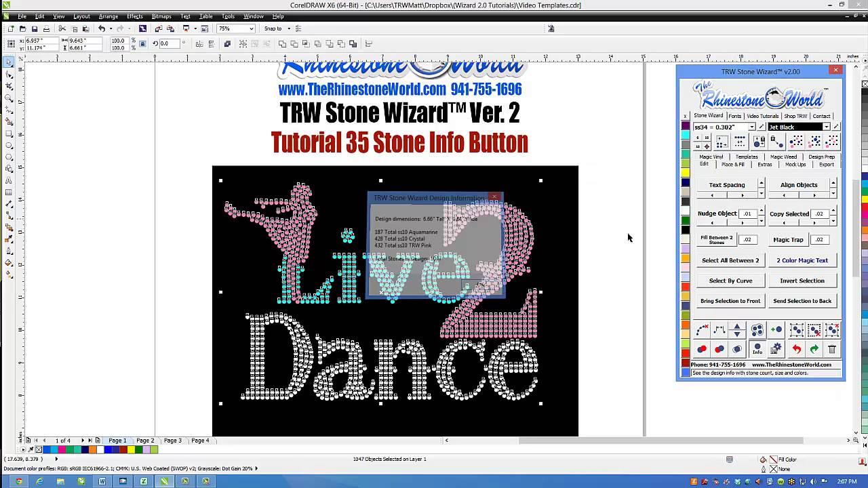Click the 2 Color Magic Text button
868x488 pixels.
802,260
